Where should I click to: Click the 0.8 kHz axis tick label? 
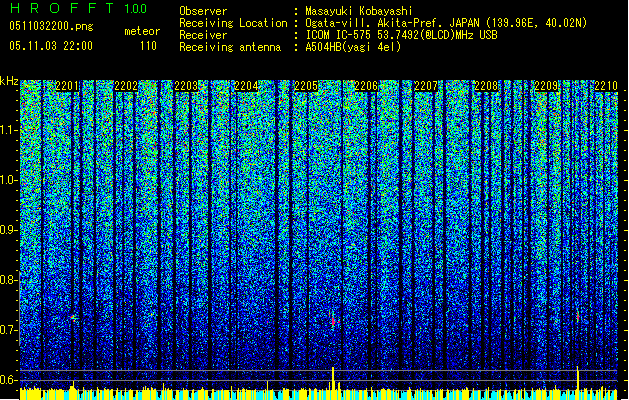point(9,280)
